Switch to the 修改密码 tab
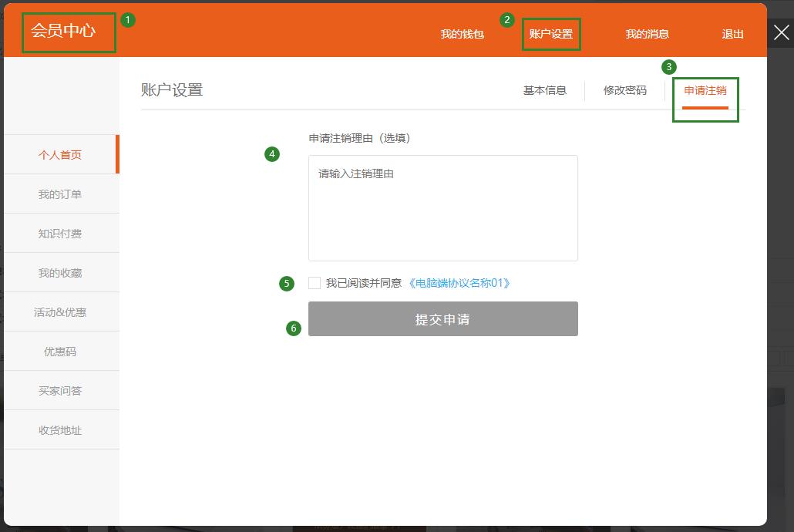Screen dimensions: 794x532 [624, 90]
